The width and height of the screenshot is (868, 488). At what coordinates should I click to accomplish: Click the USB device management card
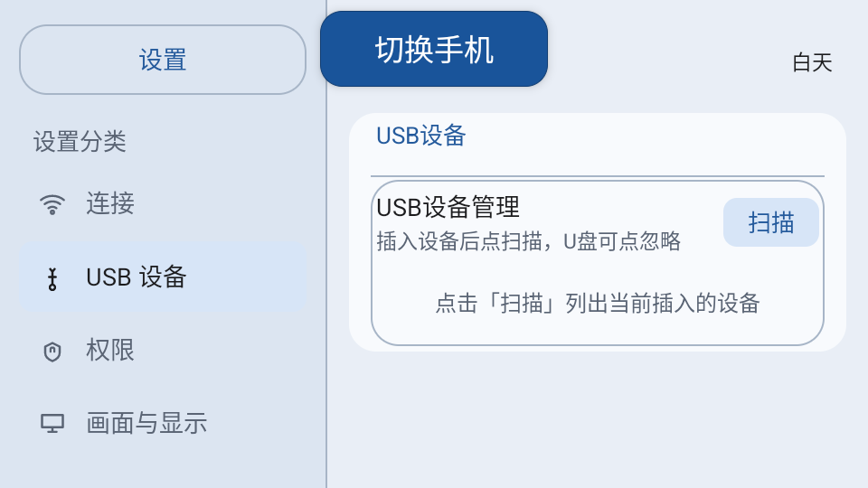click(x=598, y=263)
